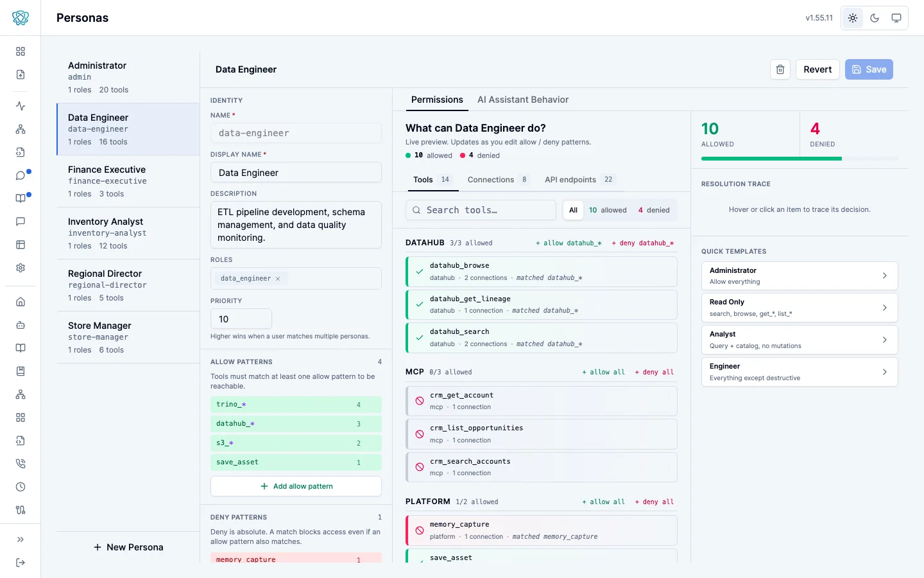Filter tools list to All
Viewport: 924px width, 578px height.
click(573, 210)
